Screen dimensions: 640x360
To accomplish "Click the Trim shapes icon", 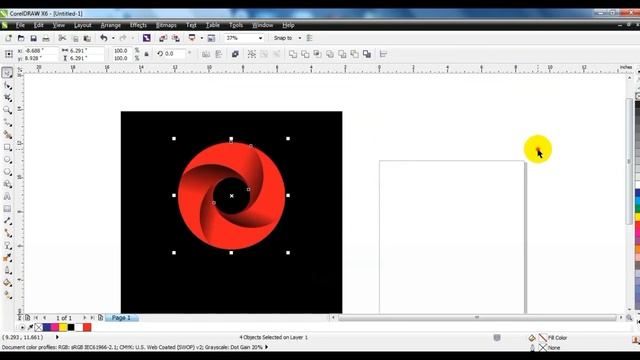I will coord(305,54).
